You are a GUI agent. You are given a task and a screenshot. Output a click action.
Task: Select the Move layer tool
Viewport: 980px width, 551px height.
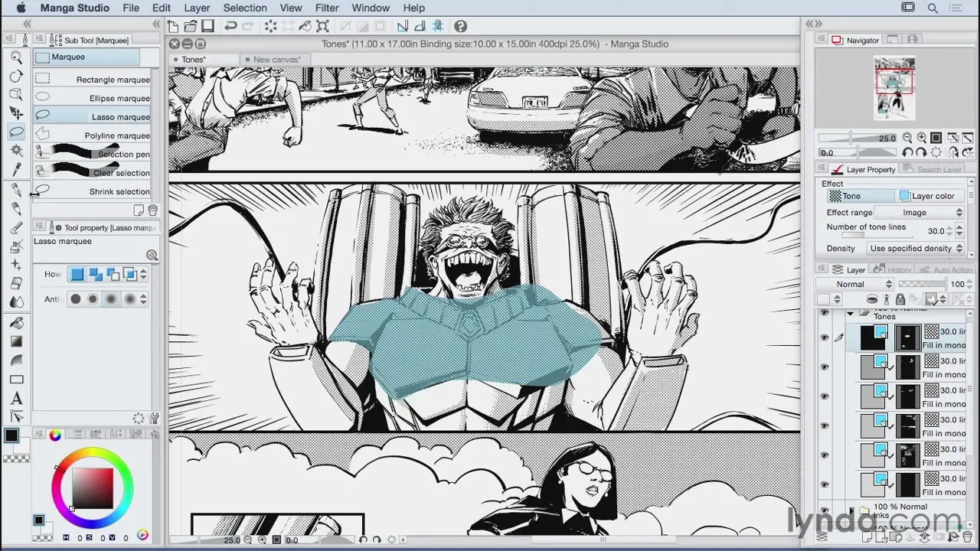tap(16, 113)
